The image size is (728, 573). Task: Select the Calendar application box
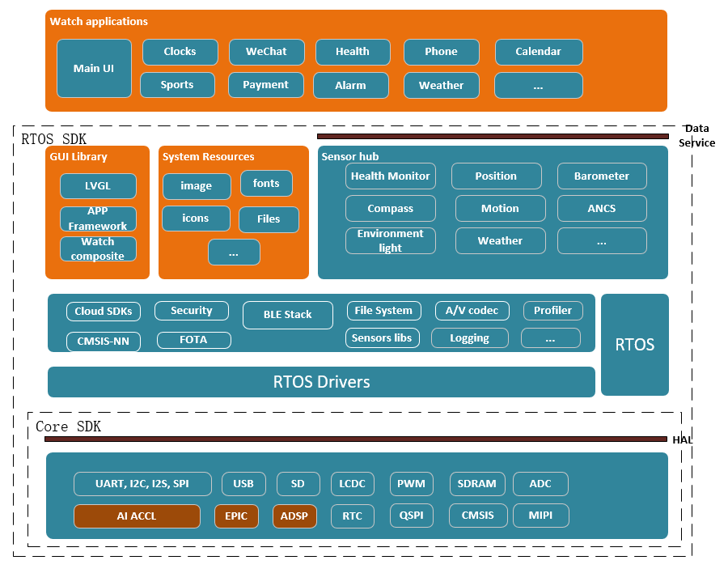pos(538,52)
